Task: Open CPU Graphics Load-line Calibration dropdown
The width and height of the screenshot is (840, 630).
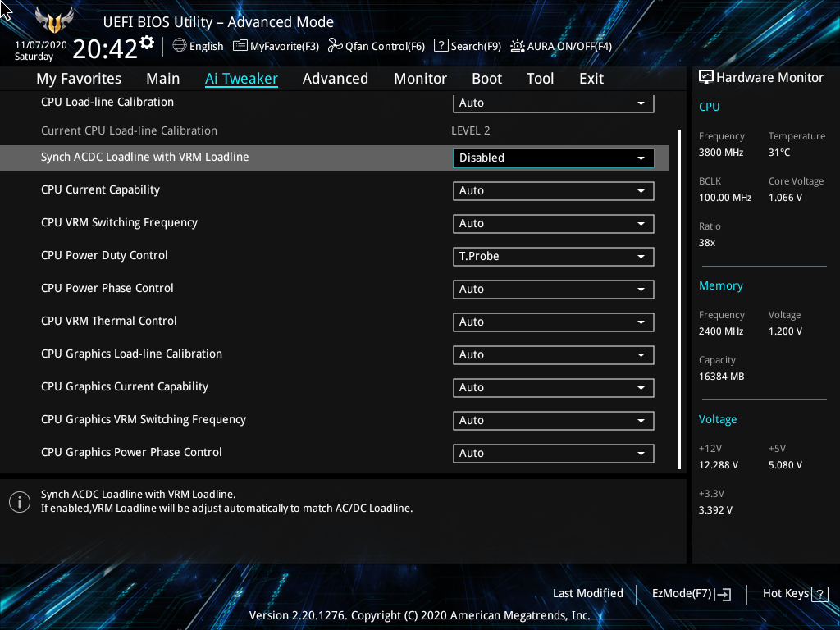Action: 554,354
